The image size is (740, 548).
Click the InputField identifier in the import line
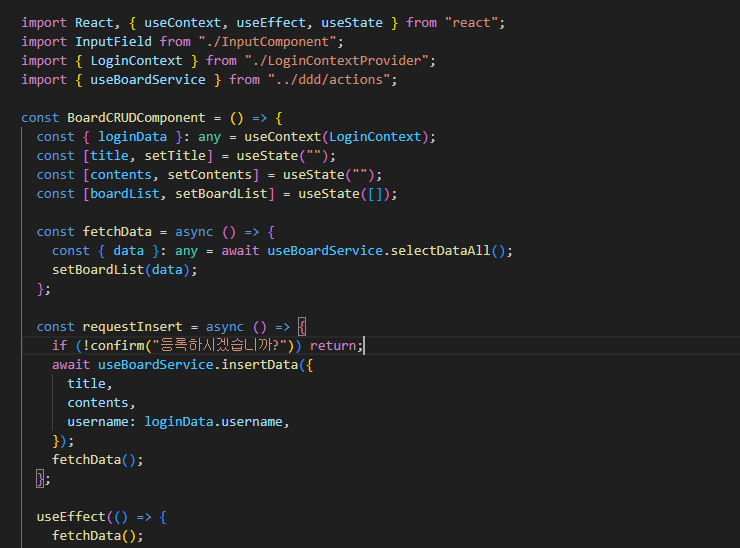[x=113, y=42]
